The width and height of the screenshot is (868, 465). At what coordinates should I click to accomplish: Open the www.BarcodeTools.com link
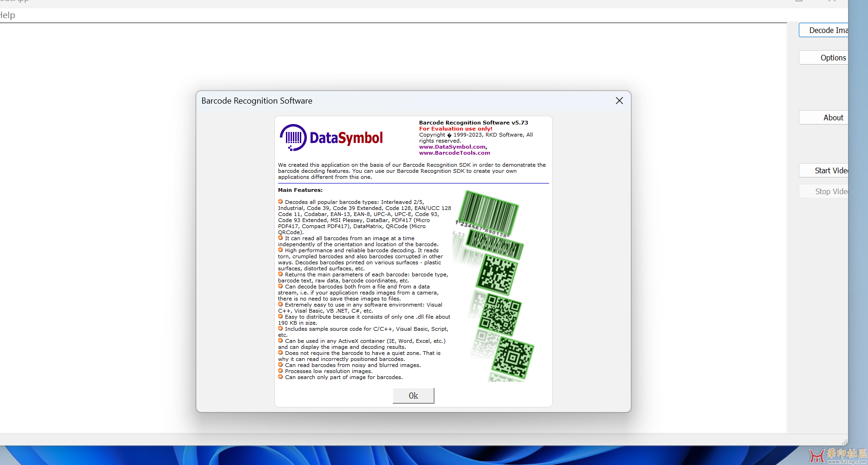click(454, 153)
